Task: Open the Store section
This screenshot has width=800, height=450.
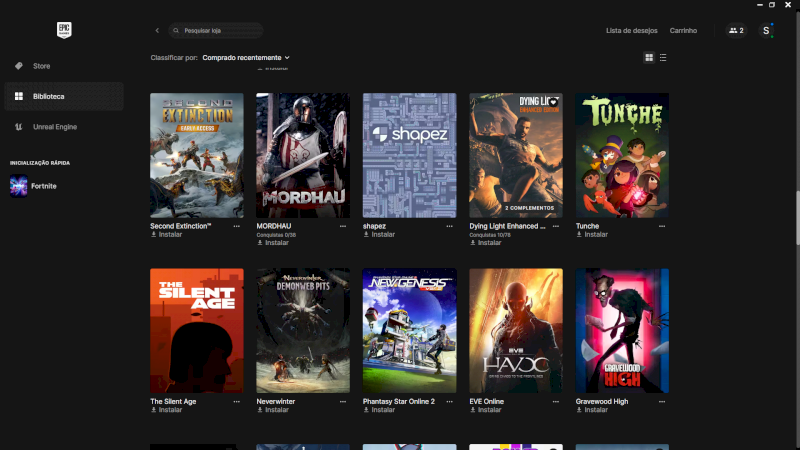Action: click(x=64, y=66)
